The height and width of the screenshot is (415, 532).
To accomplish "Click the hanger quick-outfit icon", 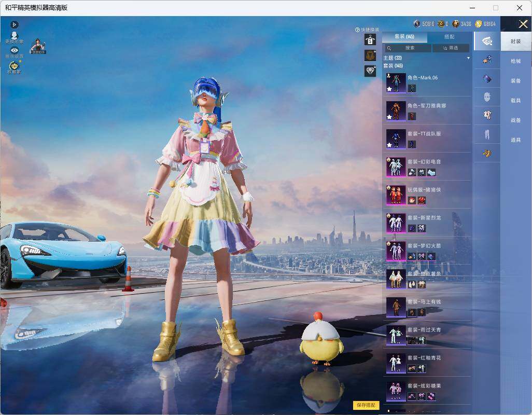I will tap(370, 40).
